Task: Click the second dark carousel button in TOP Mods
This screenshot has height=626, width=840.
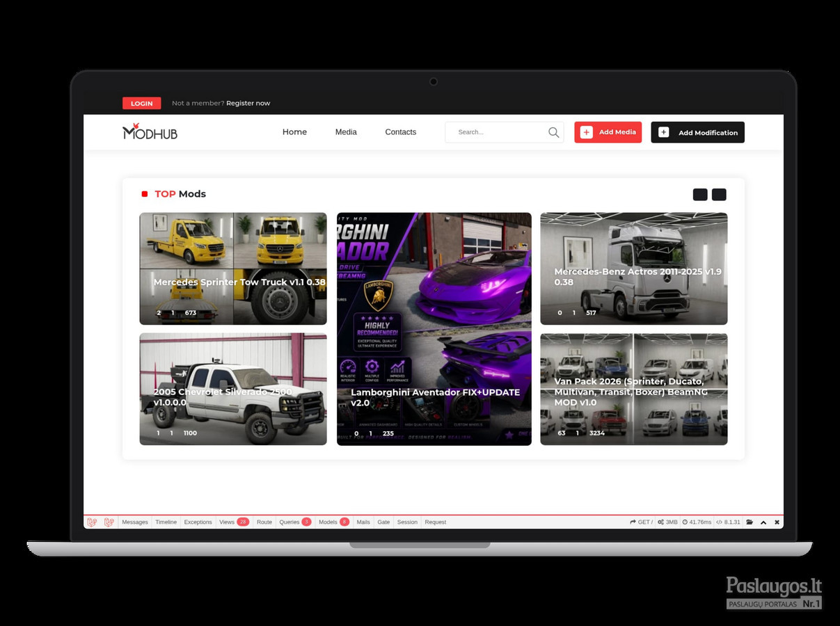Action: (719, 195)
